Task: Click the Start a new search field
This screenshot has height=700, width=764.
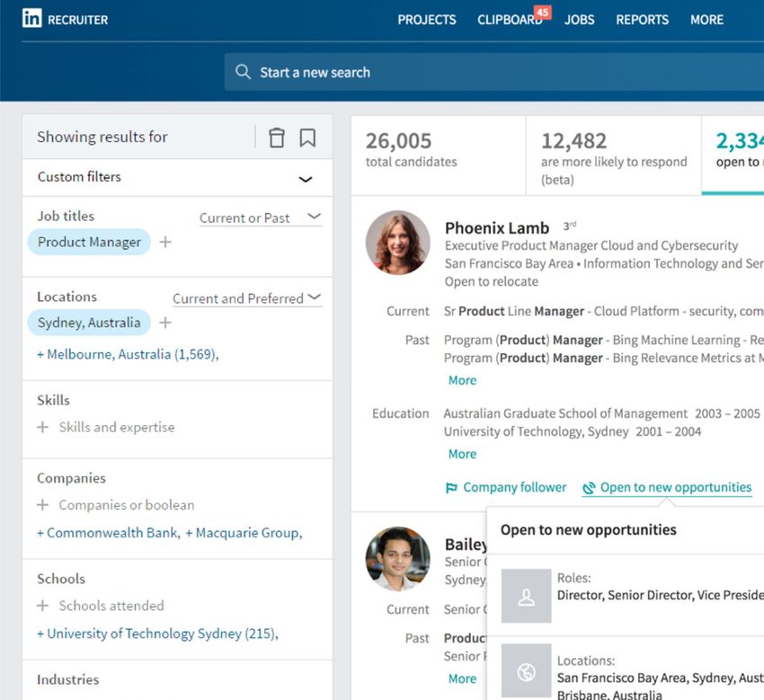Action: pyautogui.click(x=494, y=72)
